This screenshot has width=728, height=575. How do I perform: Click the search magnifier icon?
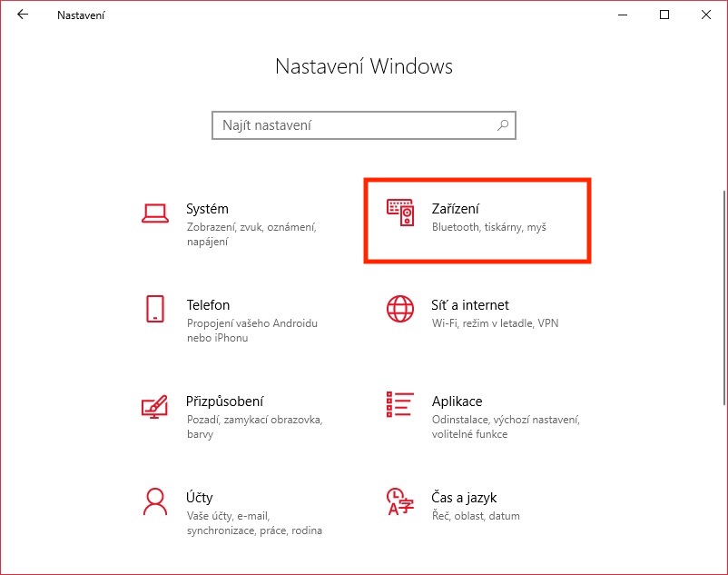pyautogui.click(x=502, y=125)
